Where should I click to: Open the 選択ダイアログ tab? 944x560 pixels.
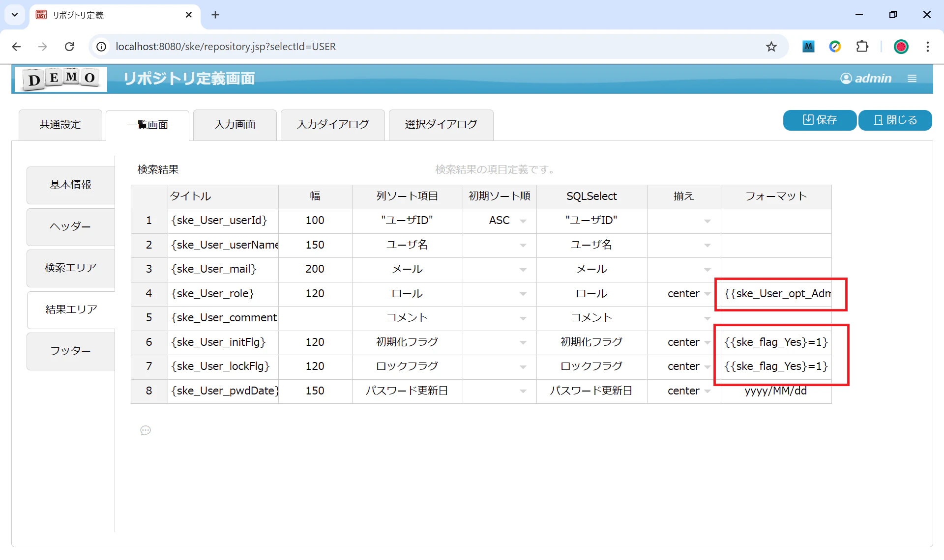click(441, 125)
